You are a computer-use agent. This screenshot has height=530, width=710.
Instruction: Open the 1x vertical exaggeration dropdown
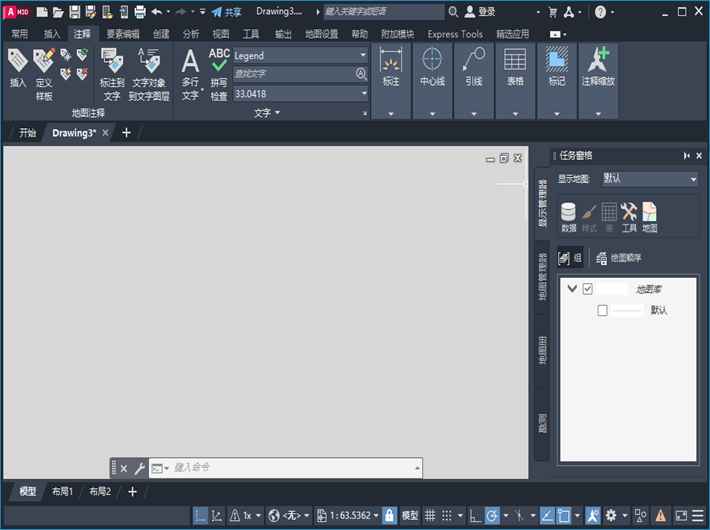point(258,516)
